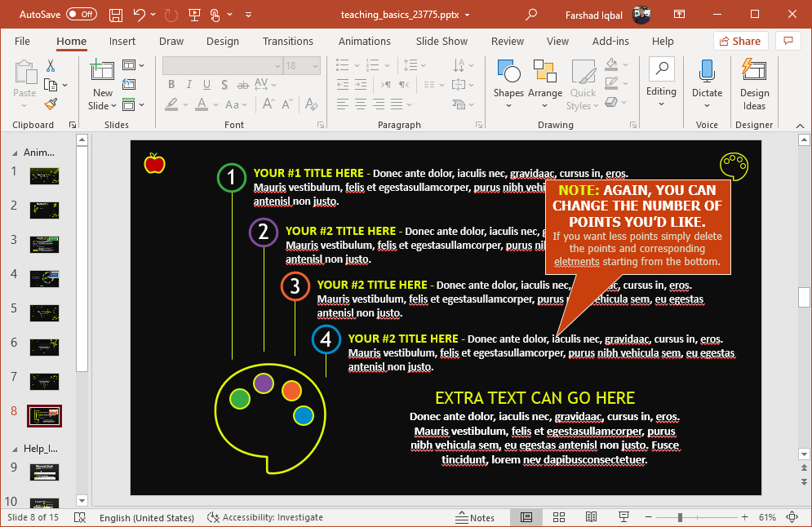The image size is (812, 527).
Task: Switch to Slide Sorter view
Action: [x=559, y=517]
